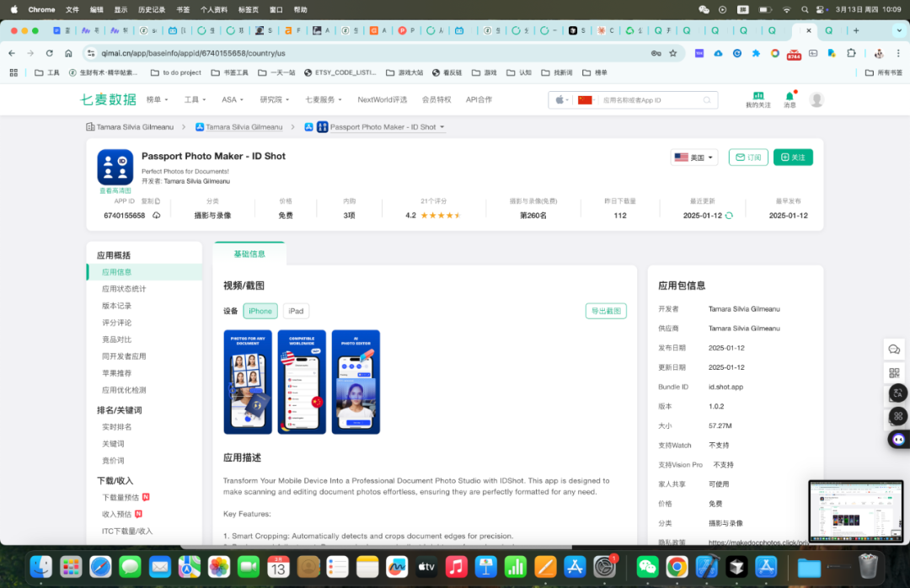Click the user avatar in the header
The width and height of the screenshot is (910, 588).
click(x=816, y=100)
